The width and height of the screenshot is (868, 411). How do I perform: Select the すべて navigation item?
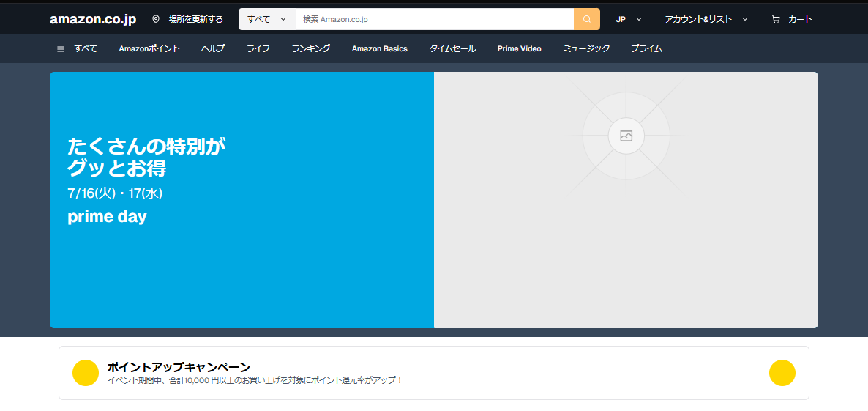86,49
